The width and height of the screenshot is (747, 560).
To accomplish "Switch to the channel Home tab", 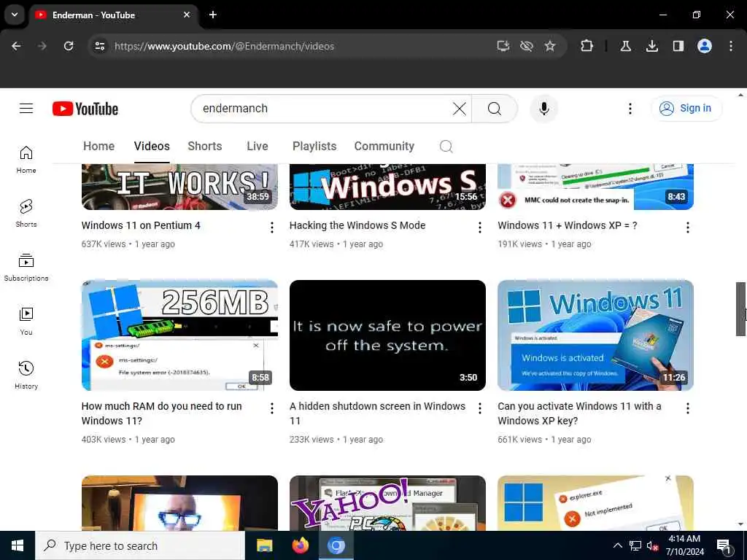I will (98, 146).
